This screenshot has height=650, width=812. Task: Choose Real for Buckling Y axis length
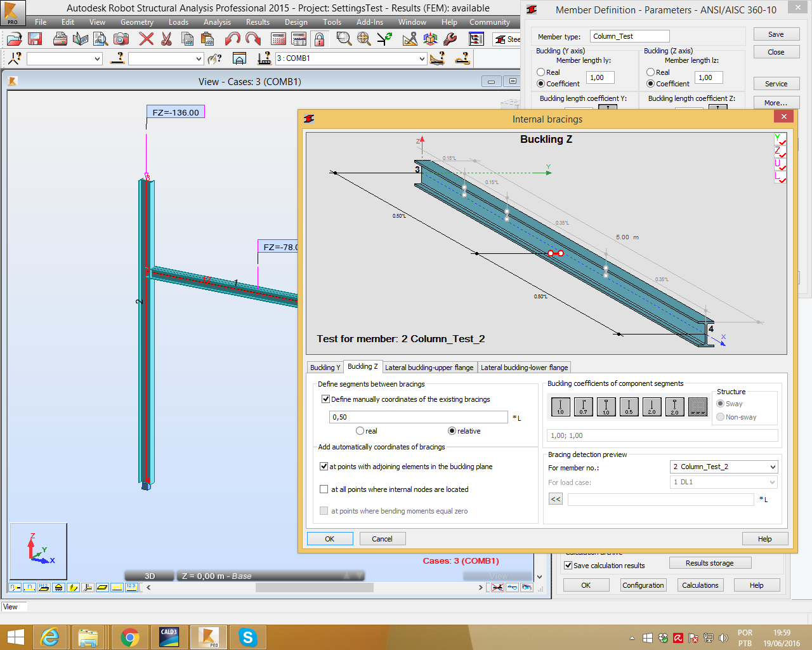click(x=540, y=72)
